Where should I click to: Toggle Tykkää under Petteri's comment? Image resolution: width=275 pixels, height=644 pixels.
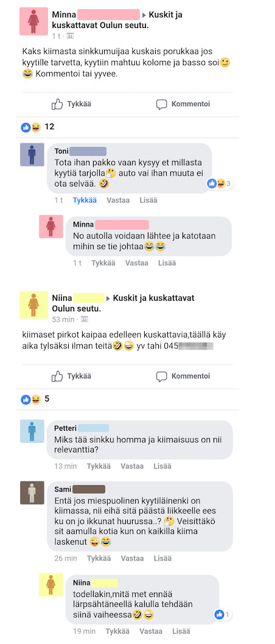click(99, 466)
